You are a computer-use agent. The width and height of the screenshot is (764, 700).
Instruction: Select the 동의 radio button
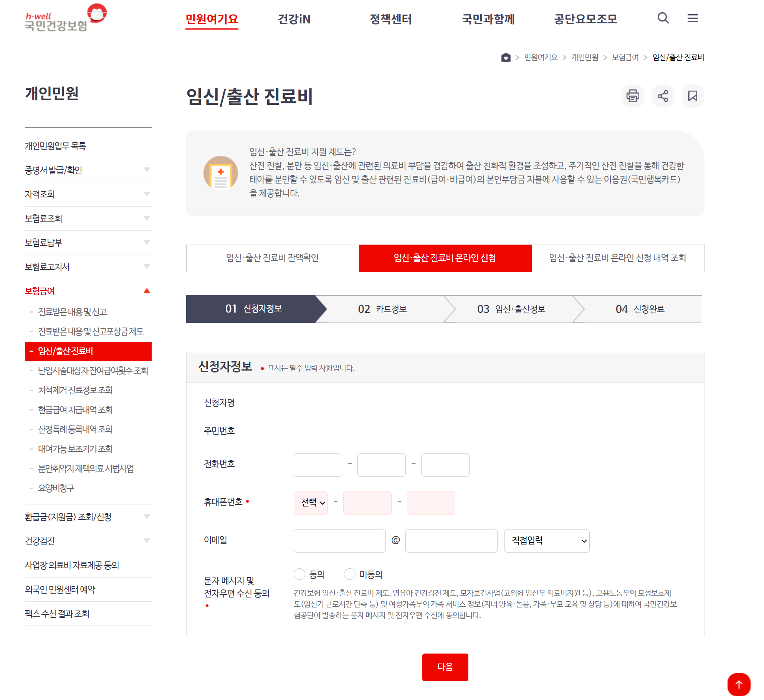click(x=299, y=574)
